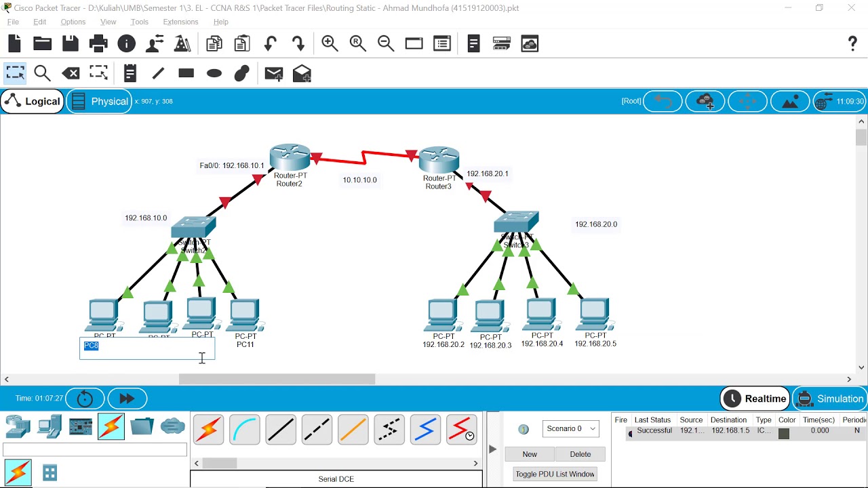Viewport: 868px width, 488px height.
Task: Open the Network Information icon
Action: click(x=127, y=44)
